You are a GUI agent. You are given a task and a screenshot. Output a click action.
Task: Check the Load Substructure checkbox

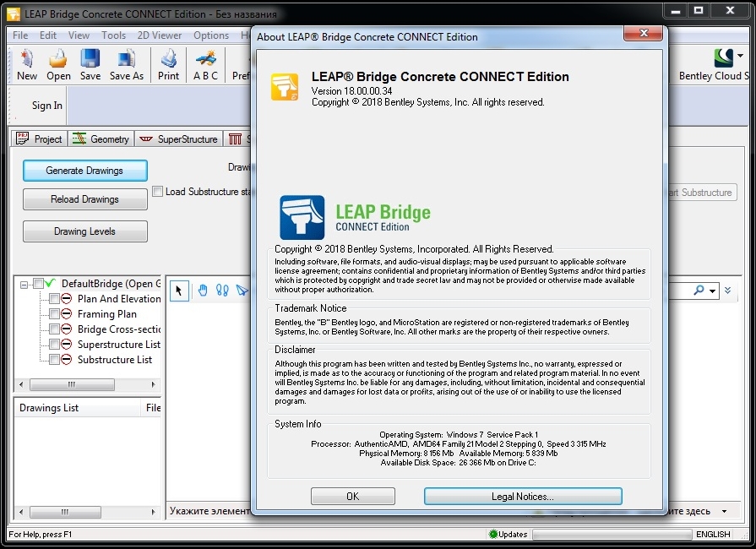158,192
